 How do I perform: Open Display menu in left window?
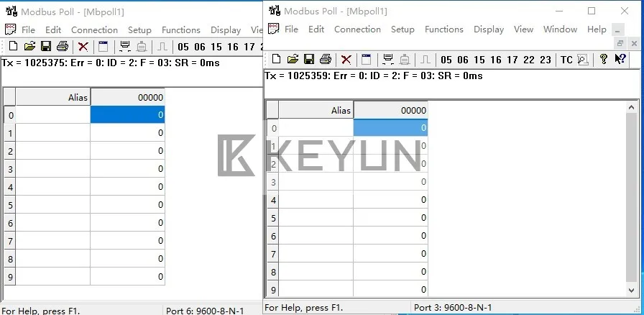(226, 30)
